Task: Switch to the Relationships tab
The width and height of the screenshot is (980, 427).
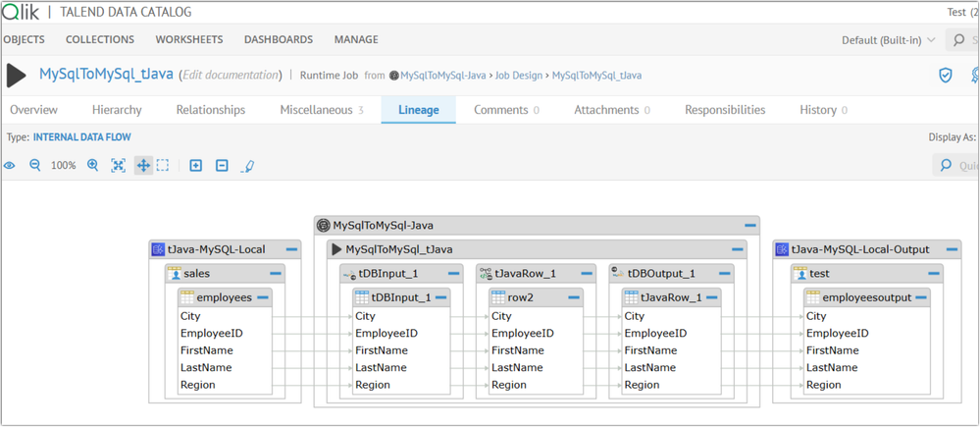Action: (x=211, y=110)
